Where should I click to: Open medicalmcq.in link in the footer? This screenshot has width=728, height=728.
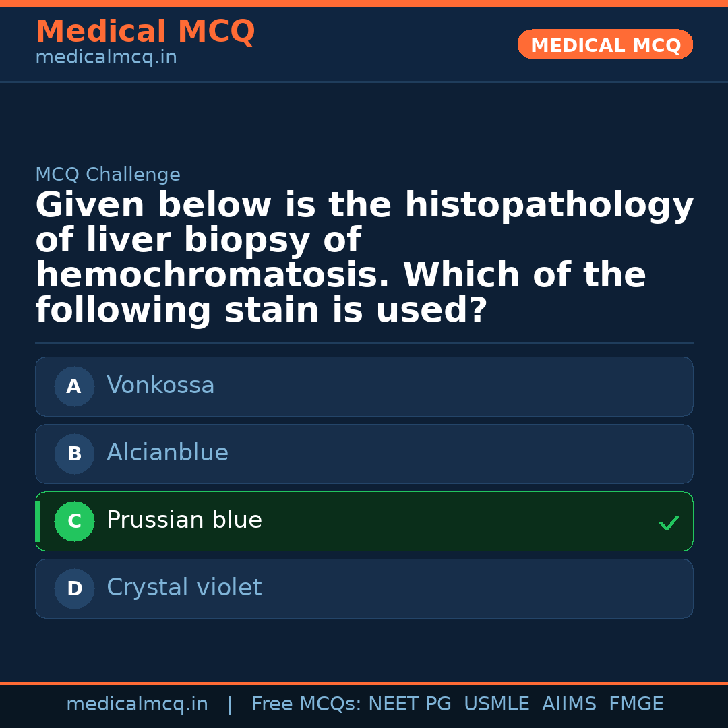click(x=137, y=704)
